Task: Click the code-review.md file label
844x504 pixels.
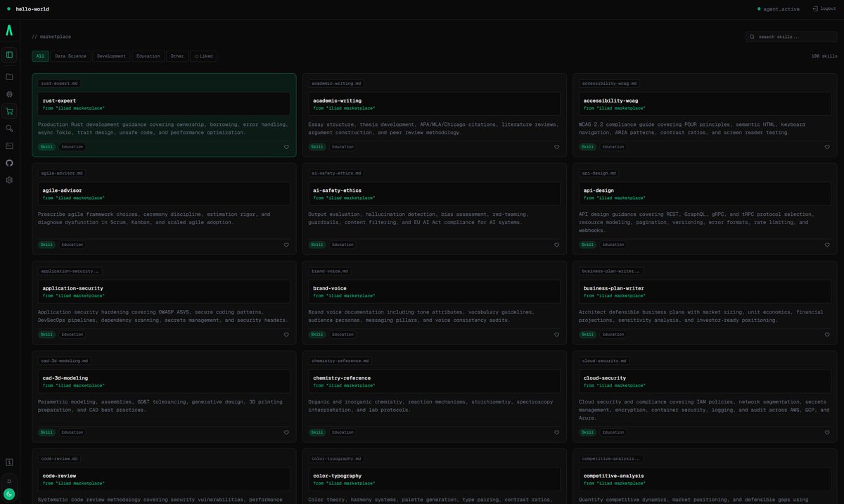Action: [x=59, y=458]
